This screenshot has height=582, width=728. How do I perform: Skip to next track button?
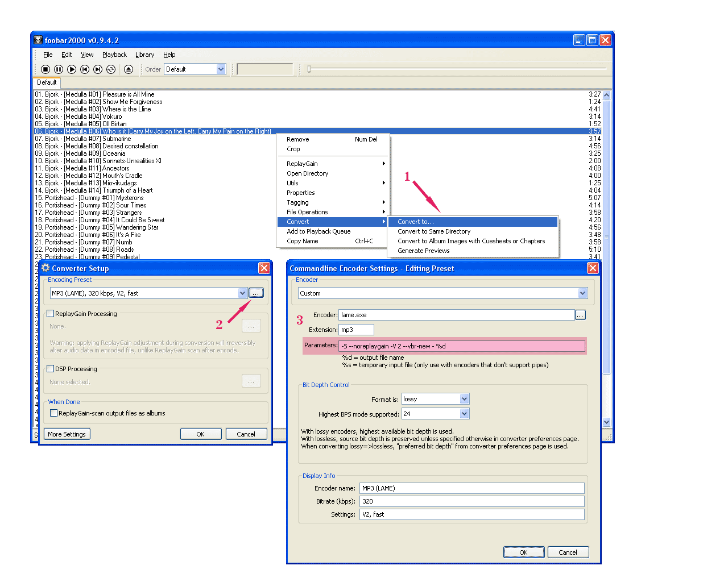coord(98,69)
